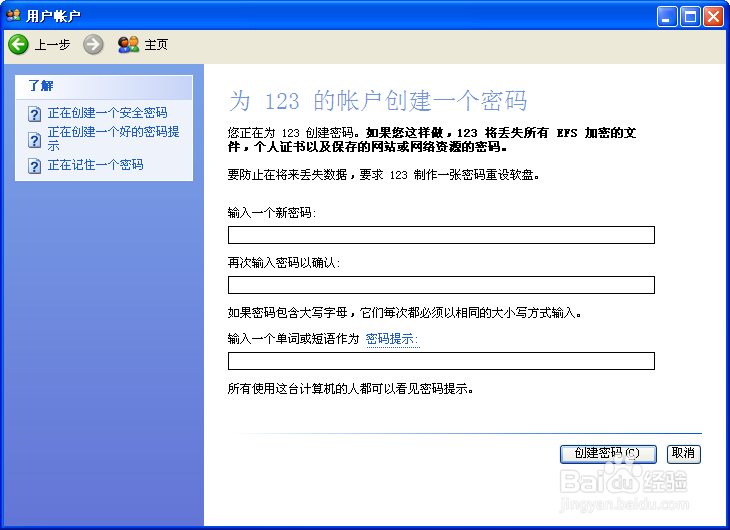Open 正在创建一个好的密码提示 help link

[113, 138]
